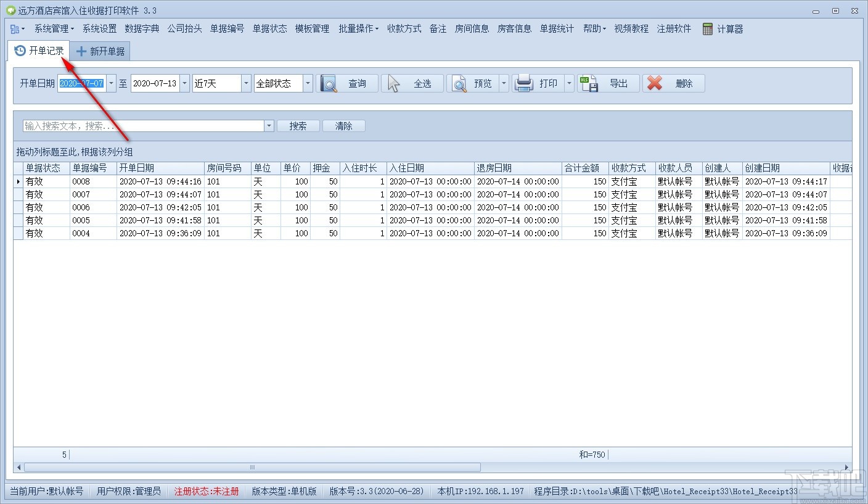Open 注册软件 menu item
This screenshot has width=868, height=504.
[674, 29]
